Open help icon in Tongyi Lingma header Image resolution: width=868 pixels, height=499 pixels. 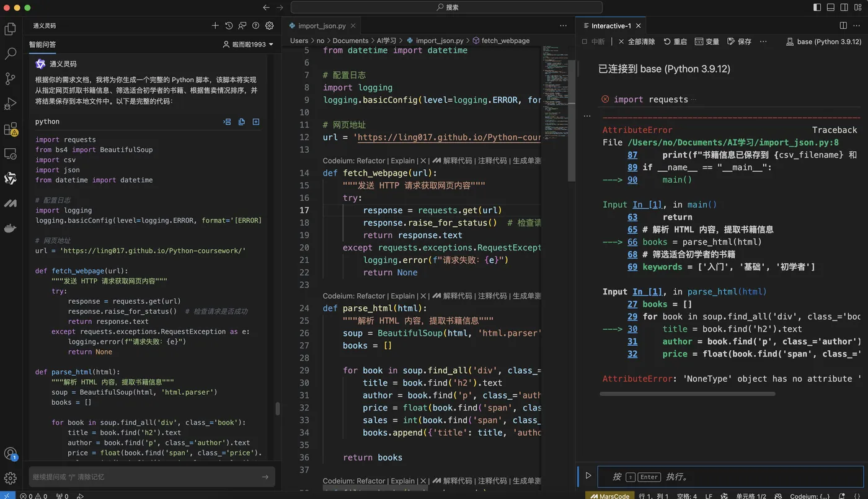(x=256, y=25)
